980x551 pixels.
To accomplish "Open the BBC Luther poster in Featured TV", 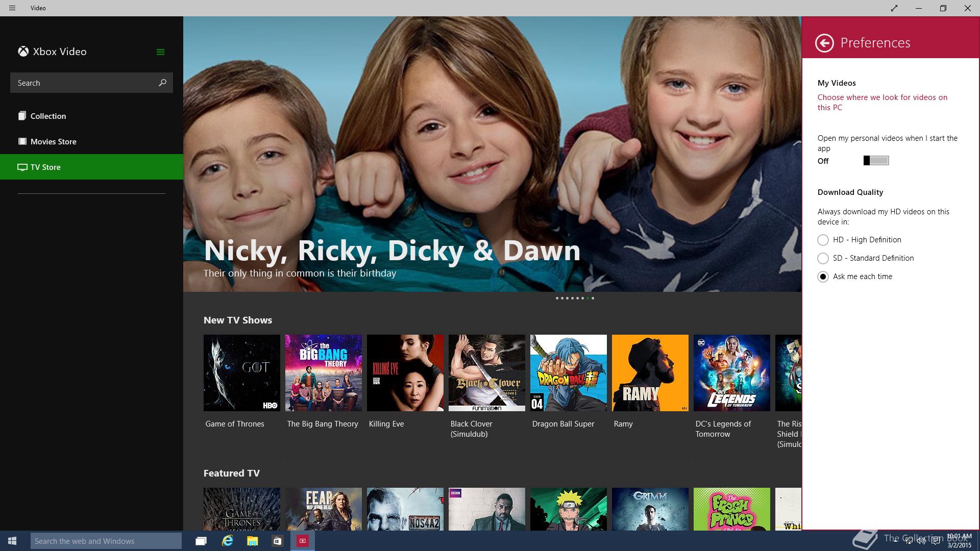I will point(487,509).
